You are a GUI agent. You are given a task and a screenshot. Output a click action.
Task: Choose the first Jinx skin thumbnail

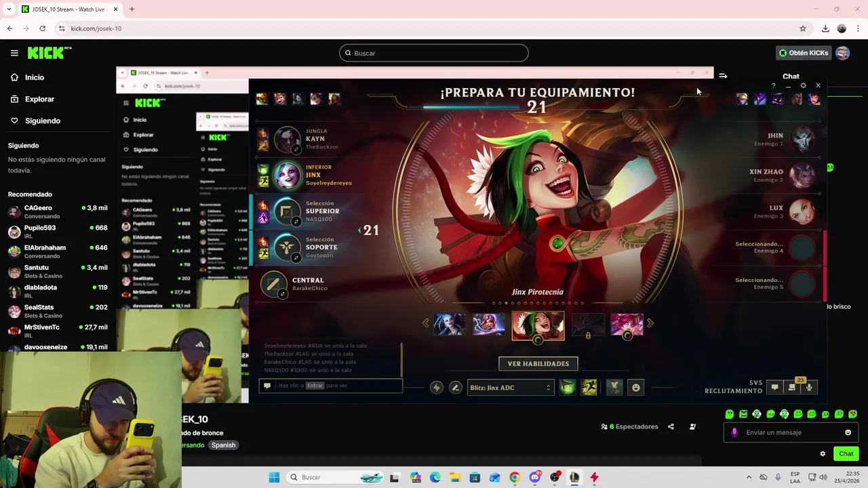tap(450, 325)
